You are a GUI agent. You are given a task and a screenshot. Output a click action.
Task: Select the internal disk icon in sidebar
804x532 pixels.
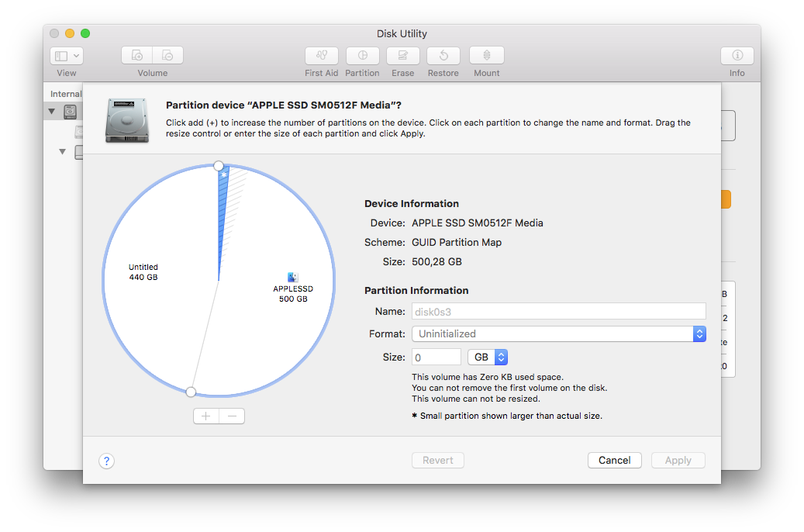pyautogui.click(x=71, y=112)
